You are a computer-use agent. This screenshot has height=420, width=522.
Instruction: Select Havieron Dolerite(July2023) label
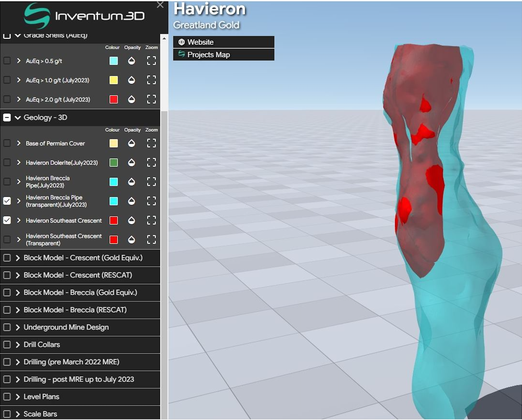click(62, 163)
